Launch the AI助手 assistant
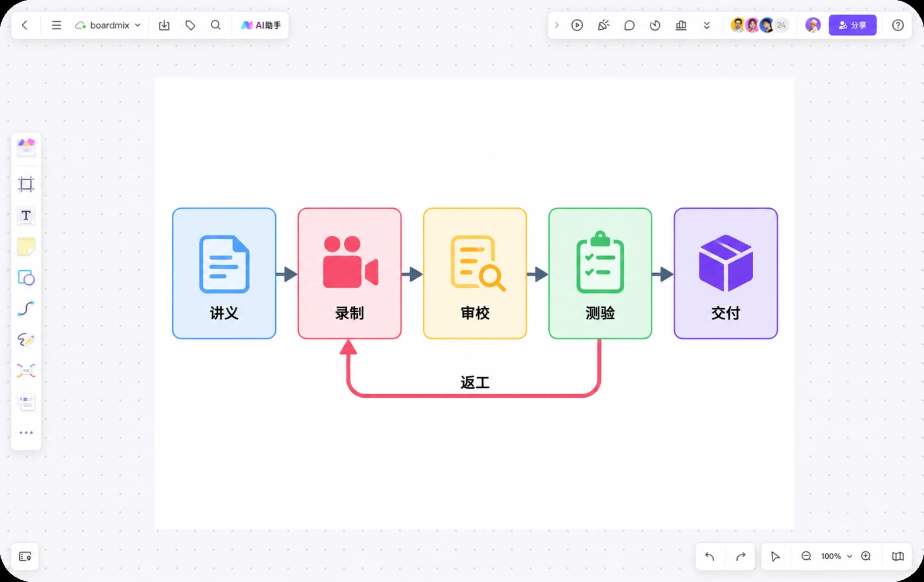The image size is (924, 582). pyautogui.click(x=261, y=25)
